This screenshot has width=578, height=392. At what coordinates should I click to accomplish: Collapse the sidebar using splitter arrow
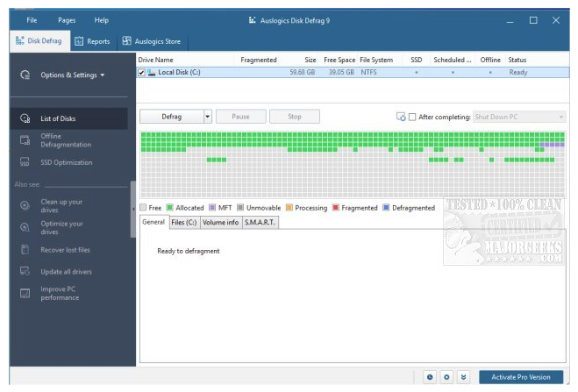pos(133,209)
